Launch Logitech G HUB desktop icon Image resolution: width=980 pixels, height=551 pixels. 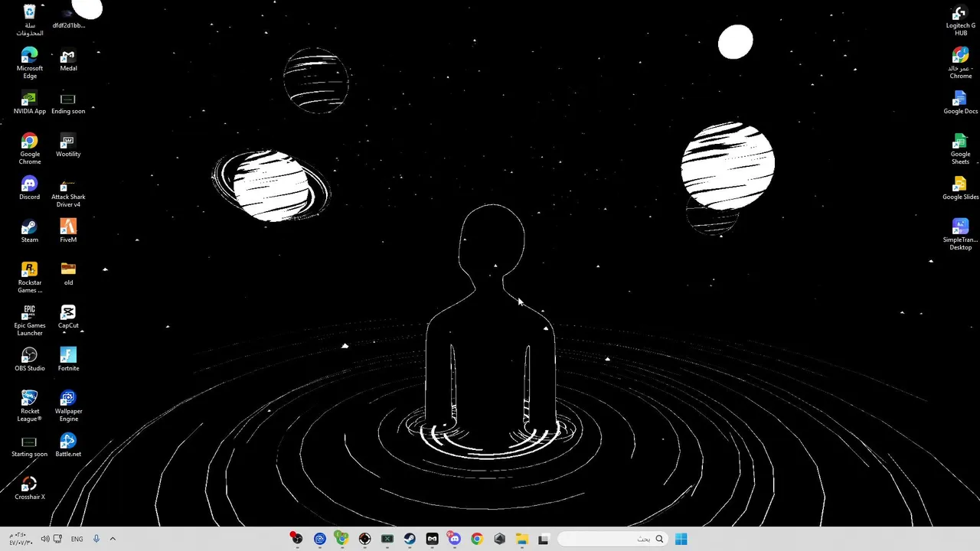[x=960, y=21]
